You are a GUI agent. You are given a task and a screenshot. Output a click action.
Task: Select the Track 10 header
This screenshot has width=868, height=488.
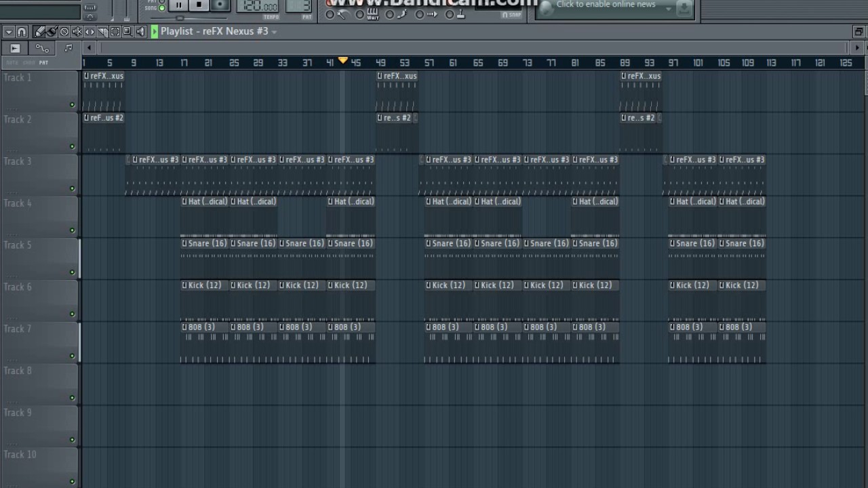(x=39, y=466)
